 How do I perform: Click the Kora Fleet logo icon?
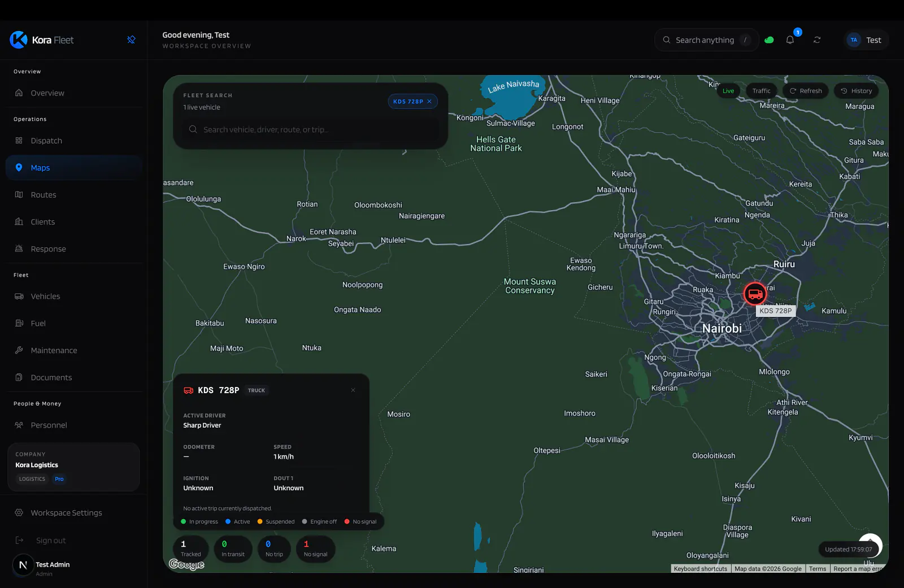(19, 40)
